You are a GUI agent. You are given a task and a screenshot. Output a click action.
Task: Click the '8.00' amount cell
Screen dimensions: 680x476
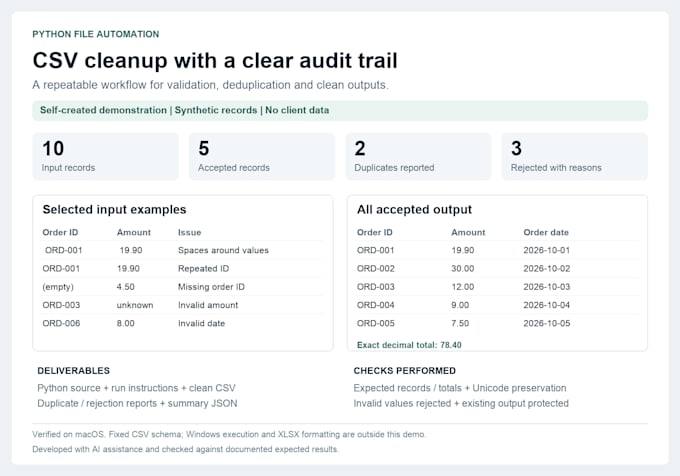(x=125, y=323)
